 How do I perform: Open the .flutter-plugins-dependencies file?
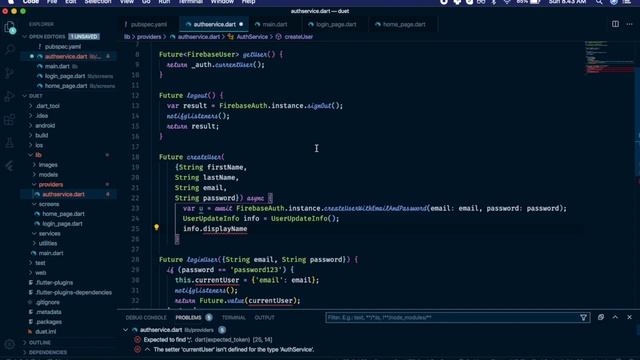pos(73,293)
